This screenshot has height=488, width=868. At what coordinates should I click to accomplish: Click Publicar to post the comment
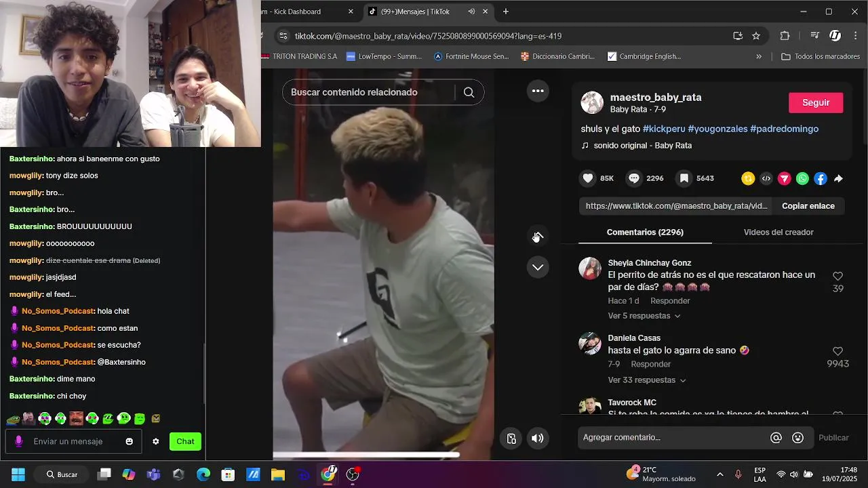[833, 438]
